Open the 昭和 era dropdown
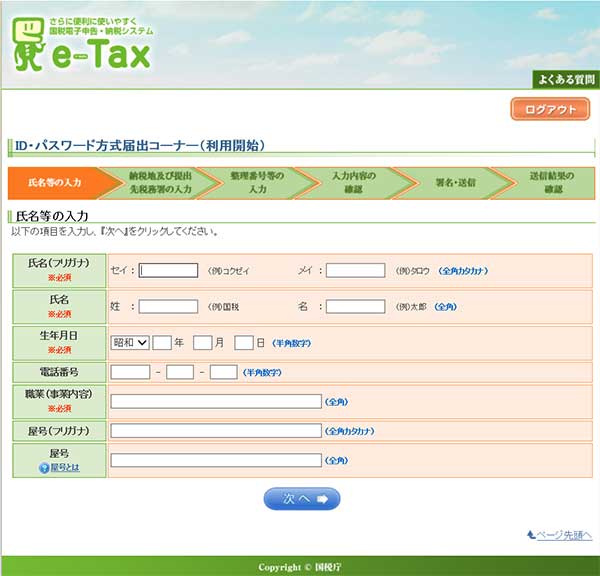 point(129,342)
